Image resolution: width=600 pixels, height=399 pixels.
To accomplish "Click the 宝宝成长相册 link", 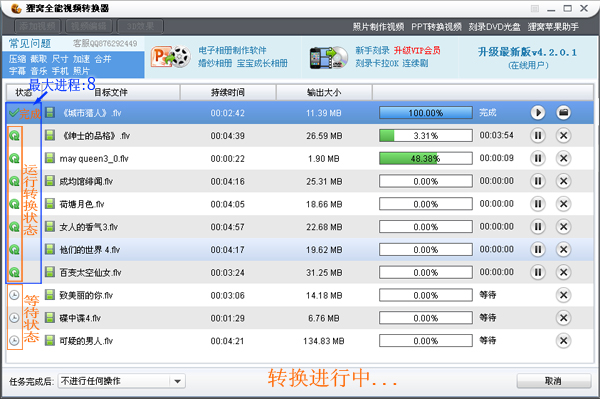I will (x=262, y=63).
